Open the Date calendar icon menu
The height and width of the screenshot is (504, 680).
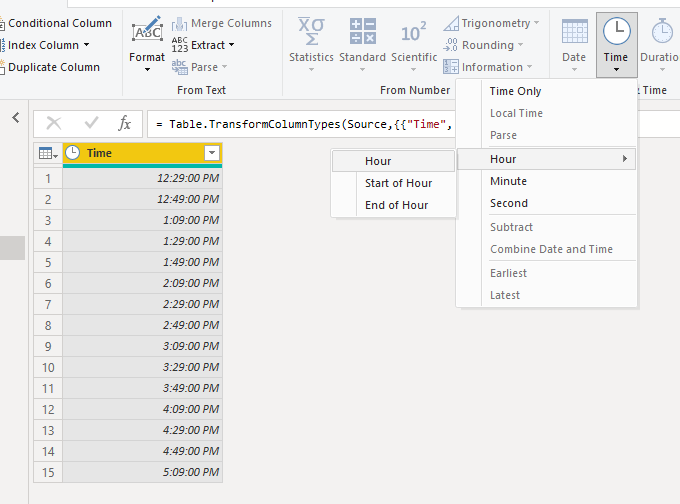pyautogui.click(x=574, y=31)
